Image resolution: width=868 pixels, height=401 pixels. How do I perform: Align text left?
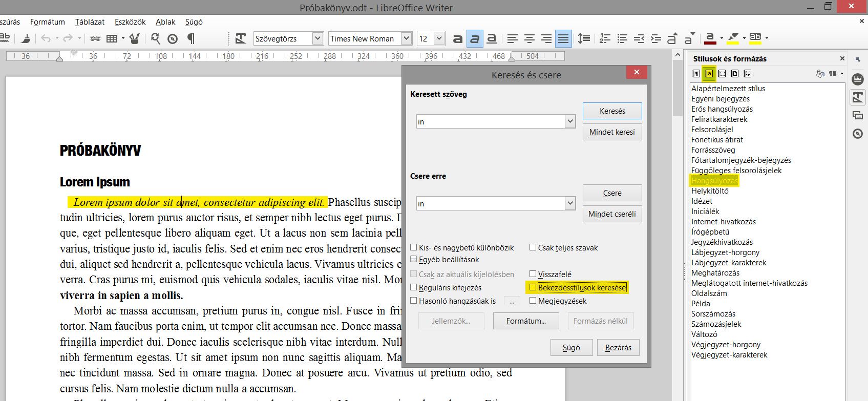coord(513,38)
